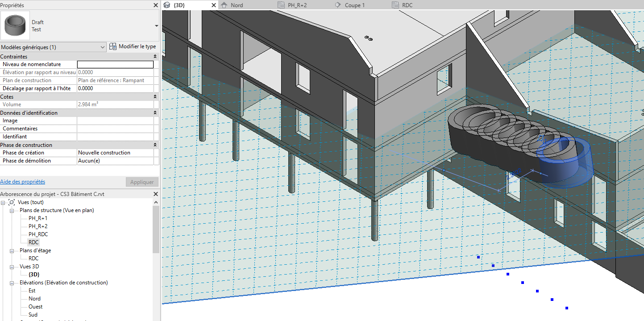Collapse the Cotes section

155,97
